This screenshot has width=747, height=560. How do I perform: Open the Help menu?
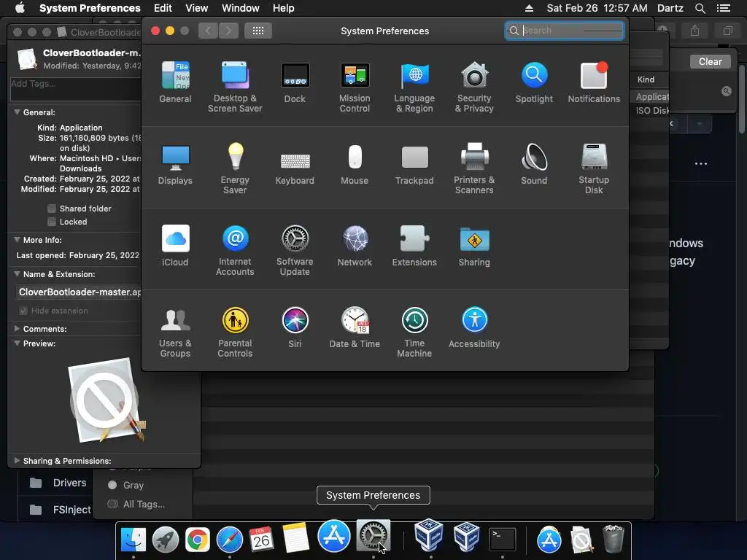point(284,8)
